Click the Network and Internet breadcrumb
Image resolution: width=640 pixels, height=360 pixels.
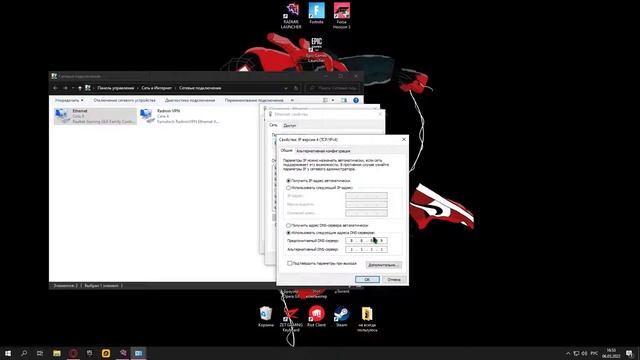(156, 88)
